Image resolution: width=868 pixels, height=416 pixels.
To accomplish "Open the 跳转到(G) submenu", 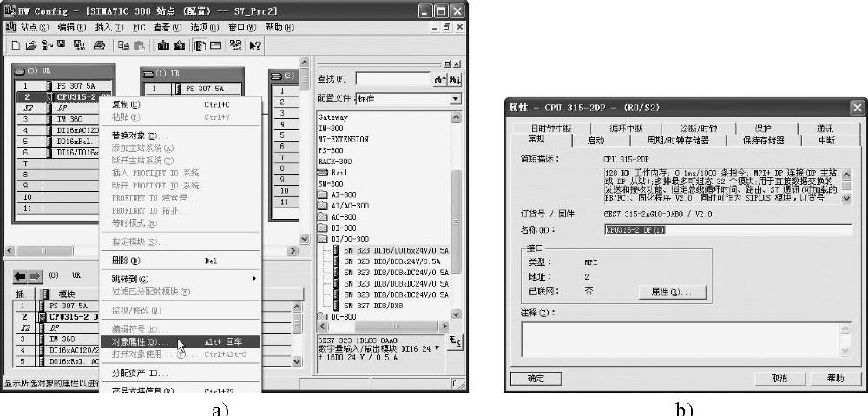I will (x=180, y=279).
